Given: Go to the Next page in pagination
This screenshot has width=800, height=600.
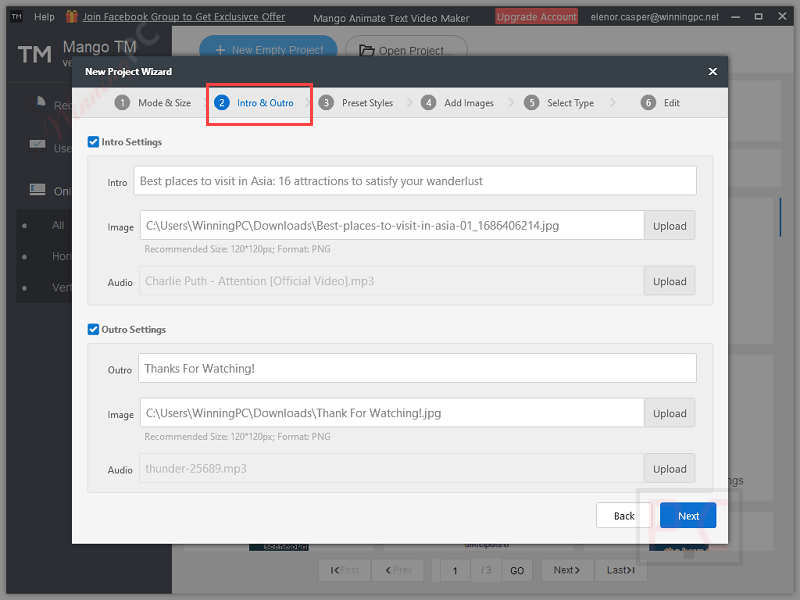Looking at the screenshot, I should point(567,570).
